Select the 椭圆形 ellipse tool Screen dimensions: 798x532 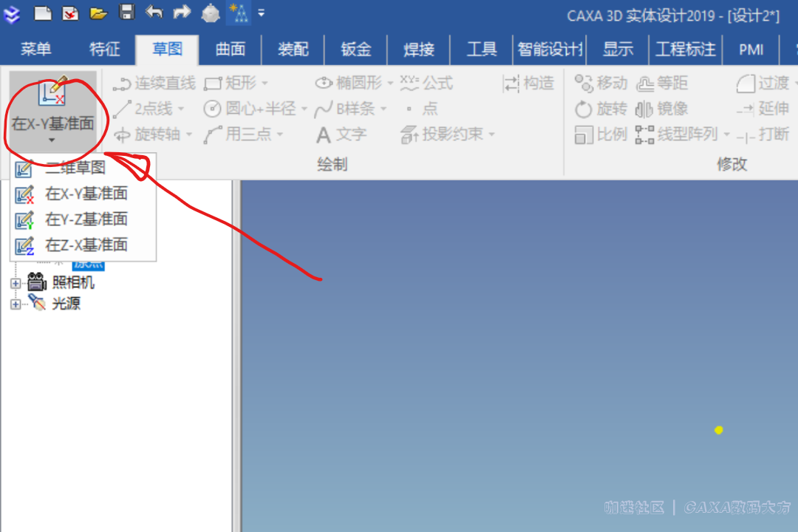pyautogui.click(x=349, y=83)
